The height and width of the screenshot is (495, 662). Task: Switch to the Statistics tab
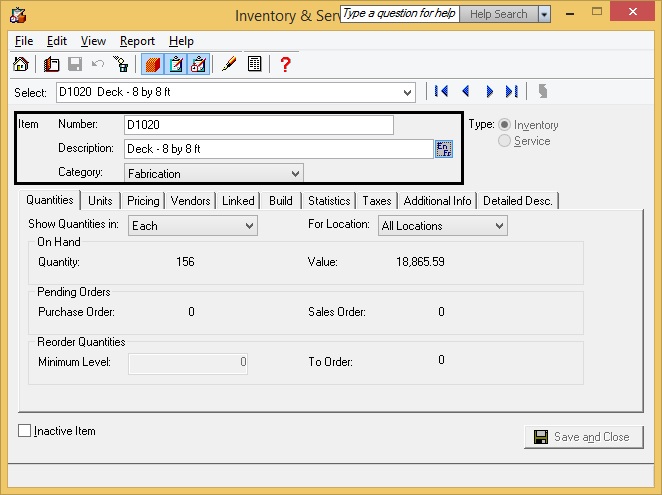[x=329, y=201]
